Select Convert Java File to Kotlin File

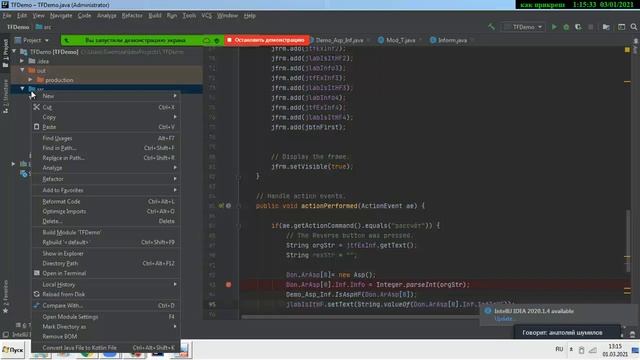(x=106, y=348)
